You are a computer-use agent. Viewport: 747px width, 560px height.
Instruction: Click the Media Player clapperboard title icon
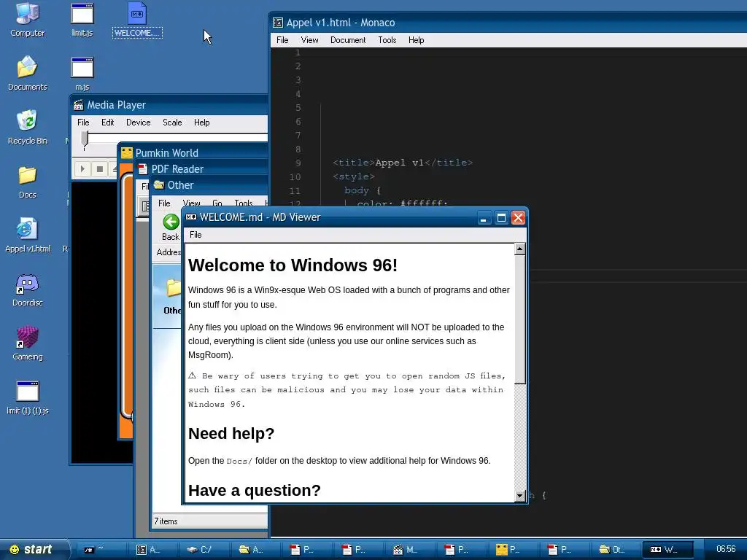tap(79, 105)
